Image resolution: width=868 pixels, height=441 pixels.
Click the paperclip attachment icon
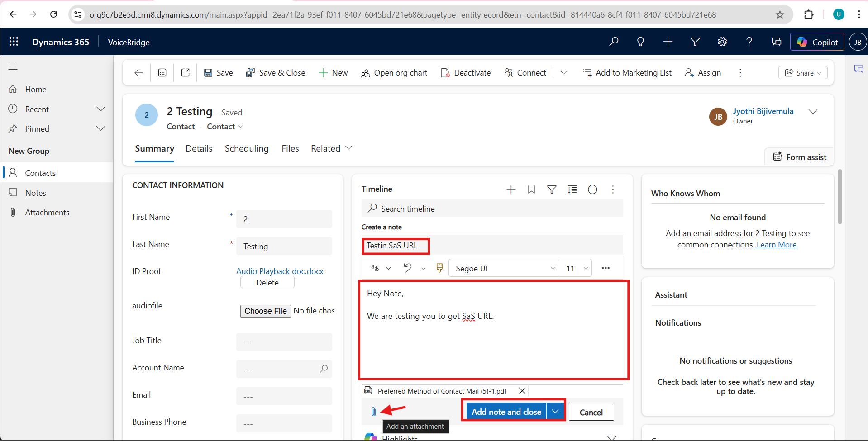click(373, 412)
